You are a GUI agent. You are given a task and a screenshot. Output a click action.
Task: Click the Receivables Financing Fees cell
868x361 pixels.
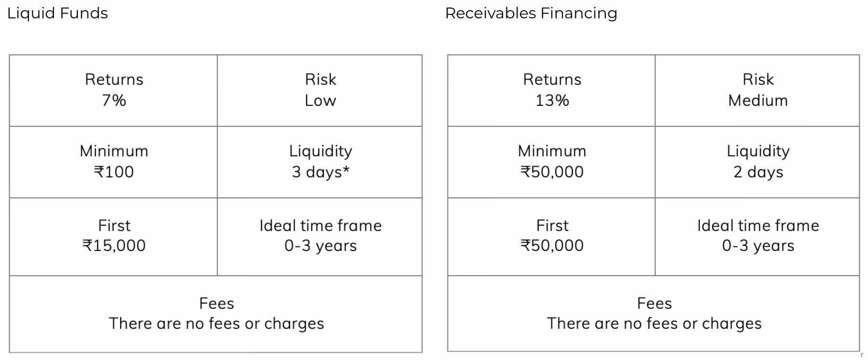click(x=654, y=314)
